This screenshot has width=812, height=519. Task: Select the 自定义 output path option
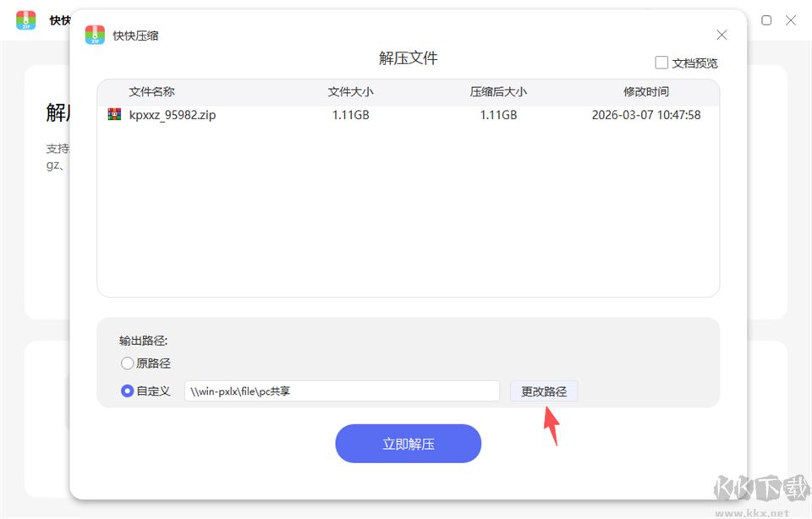[127, 391]
